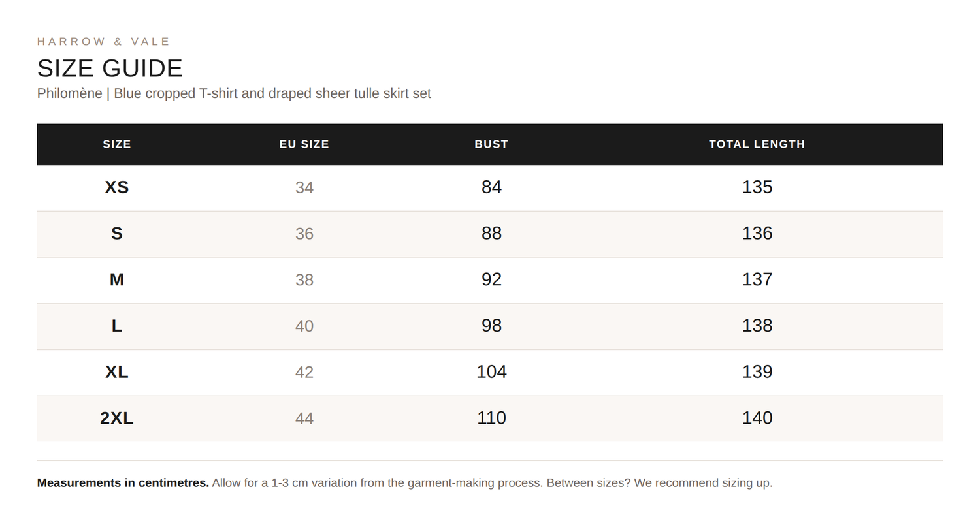
Task: Click bust value 104 cell
Action: click(491, 371)
